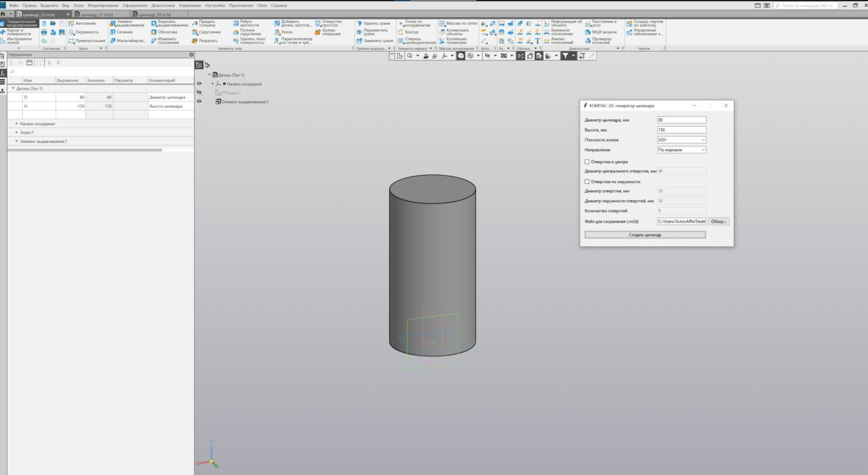Hide Элемент выдавливания:1 in the tree

[199, 101]
